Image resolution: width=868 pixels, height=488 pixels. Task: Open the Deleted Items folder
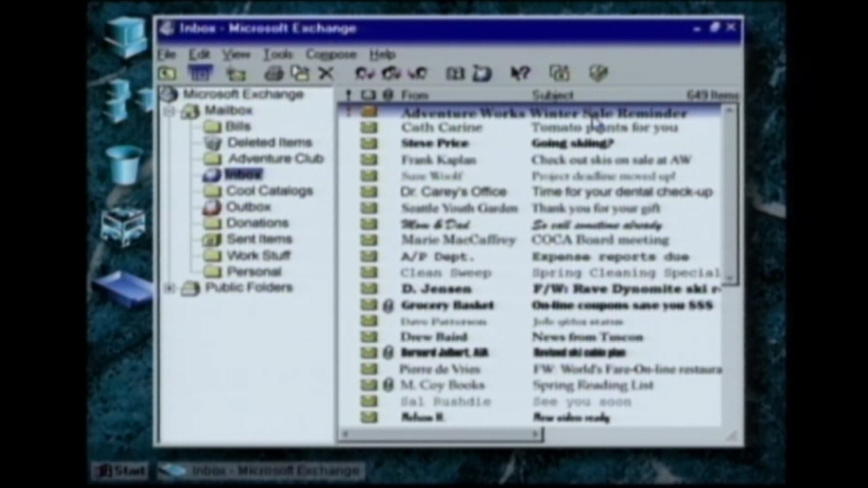coord(269,142)
